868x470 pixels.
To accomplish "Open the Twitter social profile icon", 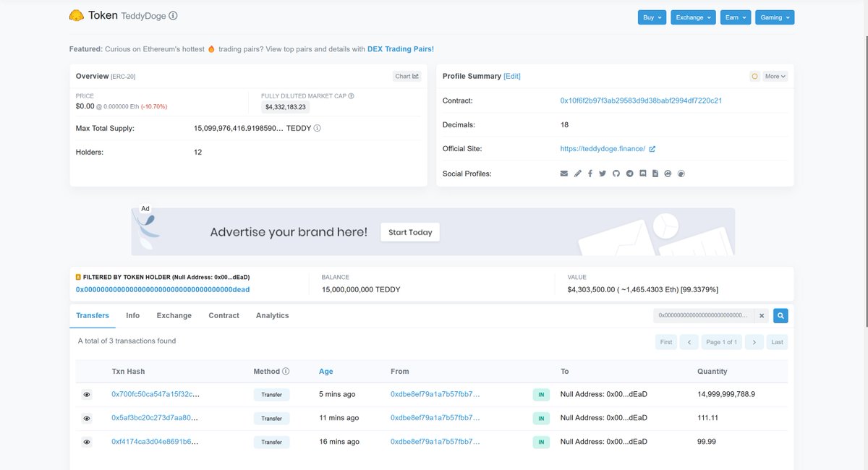I will click(603, 174).
